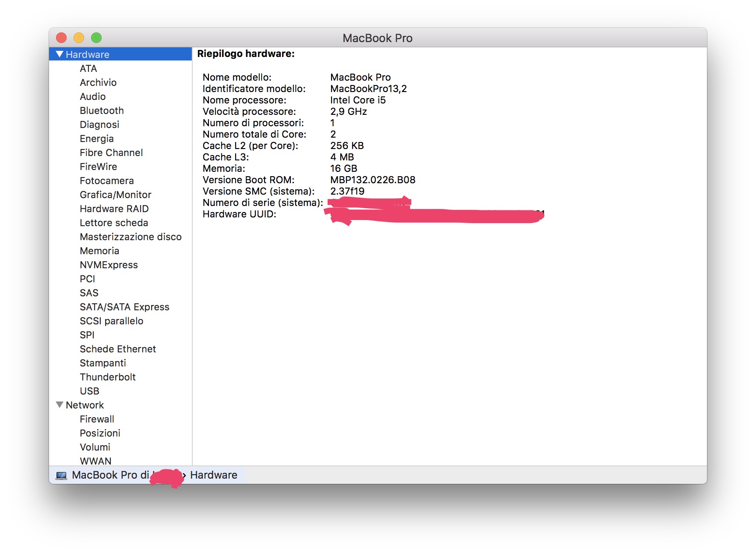Zoom the window with the green button
Screen dimensions: 756x554
pos(96,38)
